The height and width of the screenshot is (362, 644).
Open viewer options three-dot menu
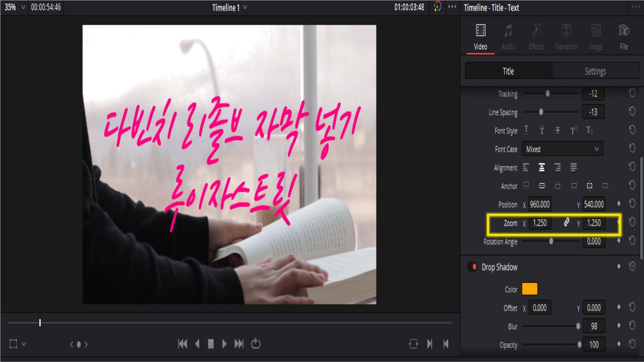(452, 7)
